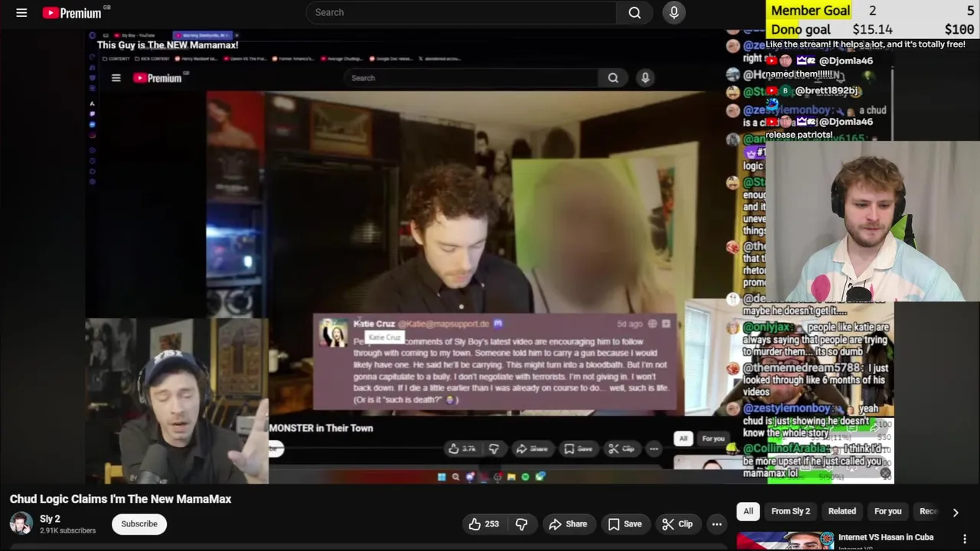This screenshot has width=980, height=551.
Task: Click the release patriots! chat message
Action: pos(799,135)
